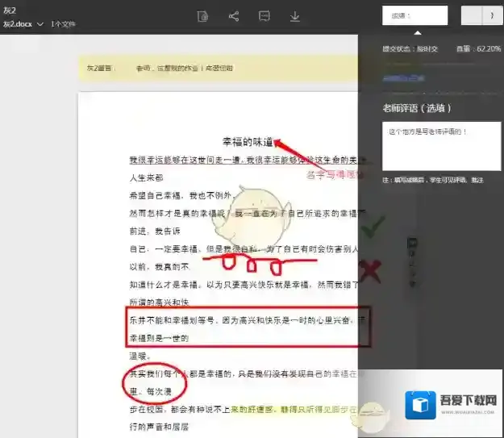Click the 灰2留言 message in yellow bar

160,69
